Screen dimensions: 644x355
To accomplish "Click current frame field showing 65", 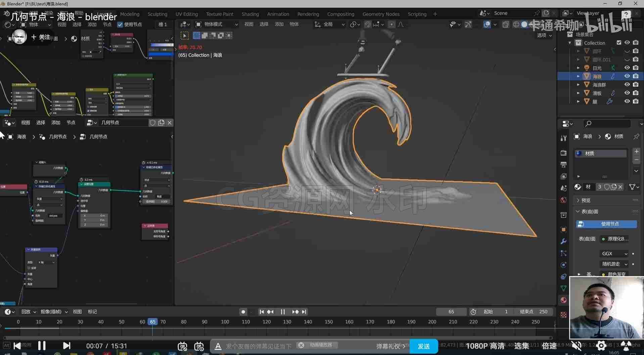I will 451,312.
